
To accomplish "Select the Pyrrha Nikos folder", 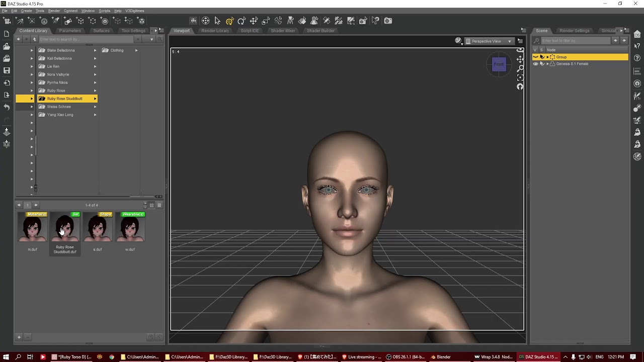I will 57,82.
